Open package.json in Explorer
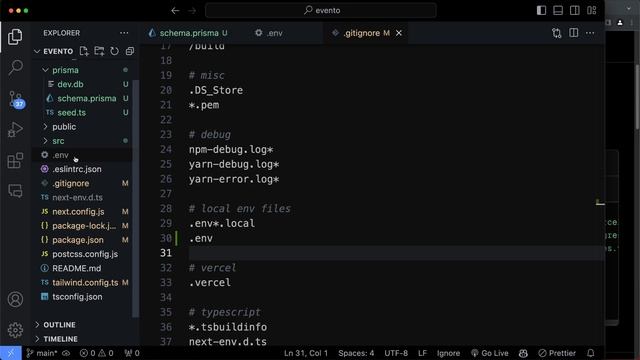Image resolution: width=640 pixels, height=360 pixels. [x=78, y=240]
